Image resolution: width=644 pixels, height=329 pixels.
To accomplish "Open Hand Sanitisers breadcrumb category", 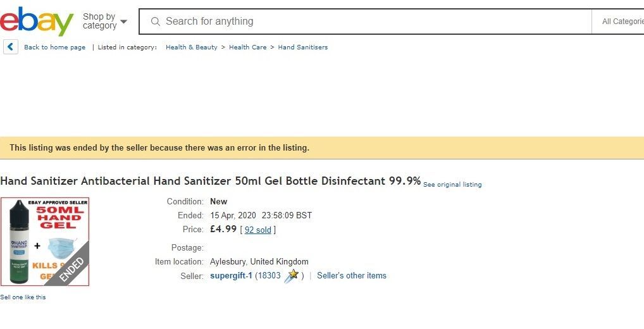I will 302,47.
